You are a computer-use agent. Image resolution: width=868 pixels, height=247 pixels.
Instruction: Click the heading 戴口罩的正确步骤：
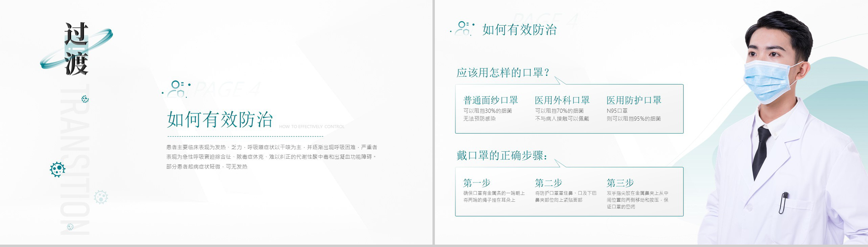tap(502, 155)
